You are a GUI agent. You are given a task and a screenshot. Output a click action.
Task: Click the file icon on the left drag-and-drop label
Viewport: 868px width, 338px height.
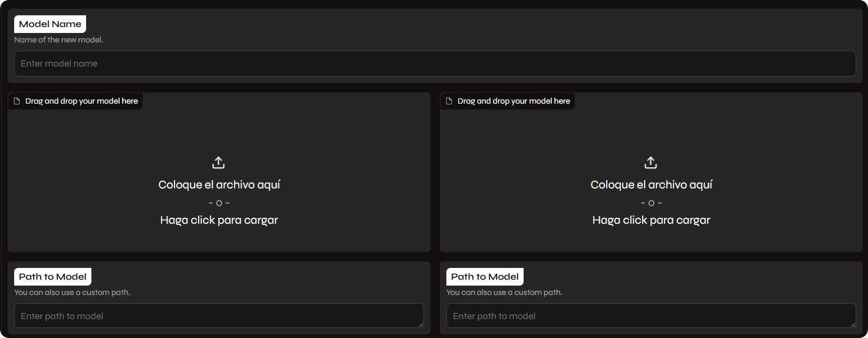[x=17, y=101]
